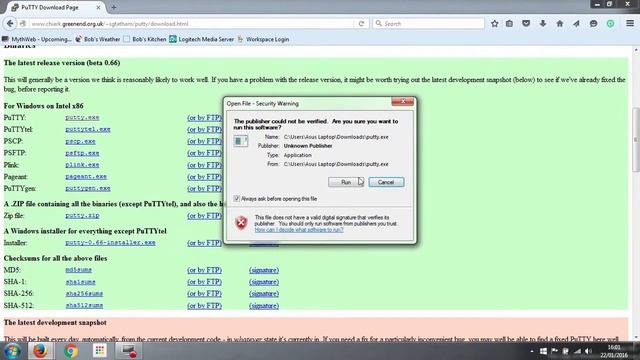Download putty.zip link
Screen dimensions: 640x360
pos(82,216)
